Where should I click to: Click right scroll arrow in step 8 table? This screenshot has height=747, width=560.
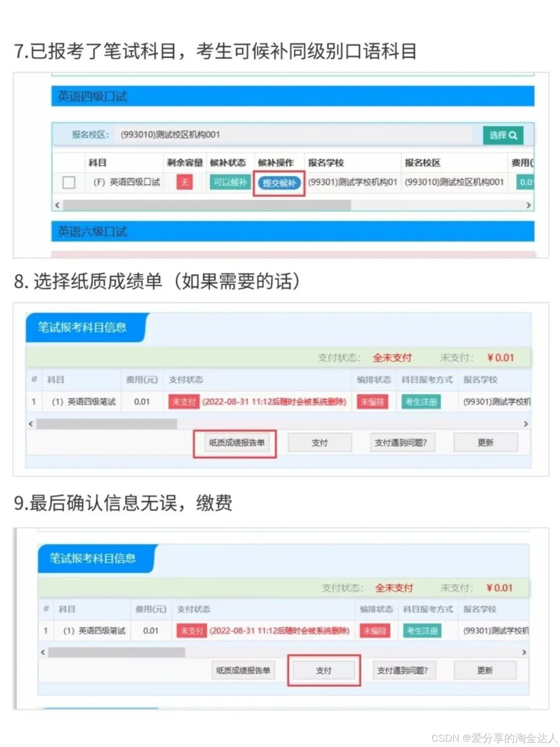point(526,424)
